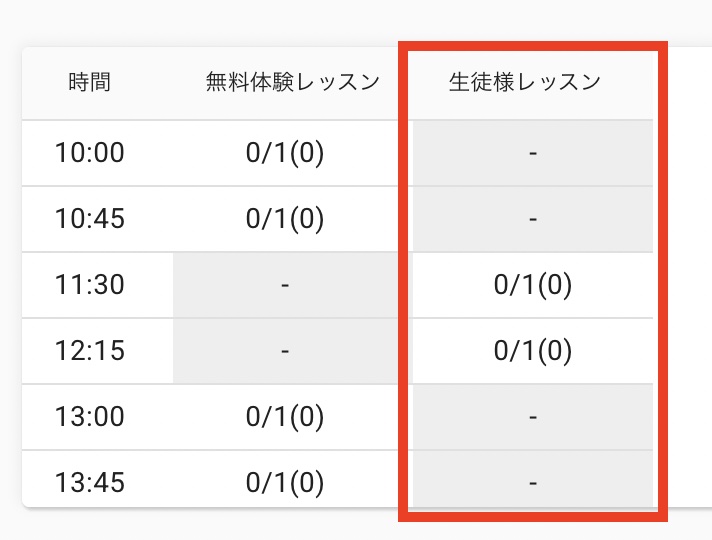712x540 pixels.
Task: Click the 13:00 unavailable 生徒様レッスン cell
Action: pyautogui.click(x=533, y=417)
